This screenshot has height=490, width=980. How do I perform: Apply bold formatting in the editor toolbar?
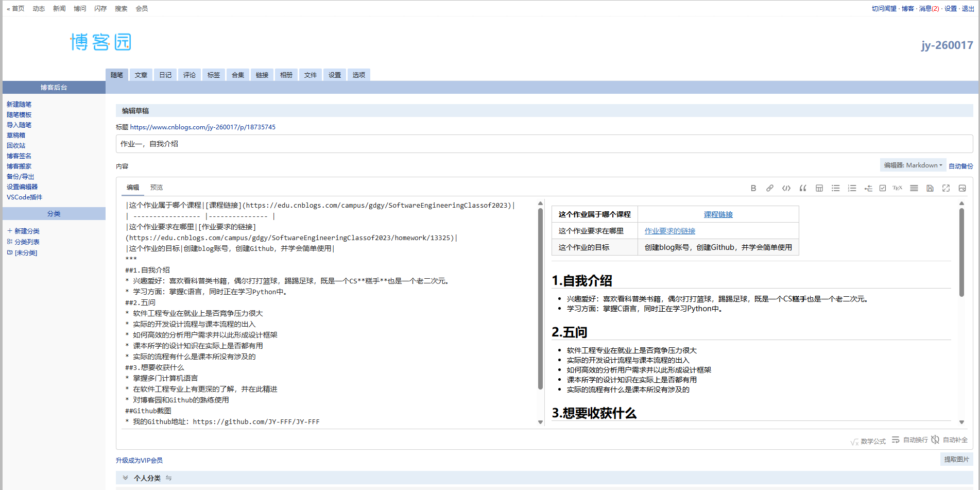pos(753,188)
